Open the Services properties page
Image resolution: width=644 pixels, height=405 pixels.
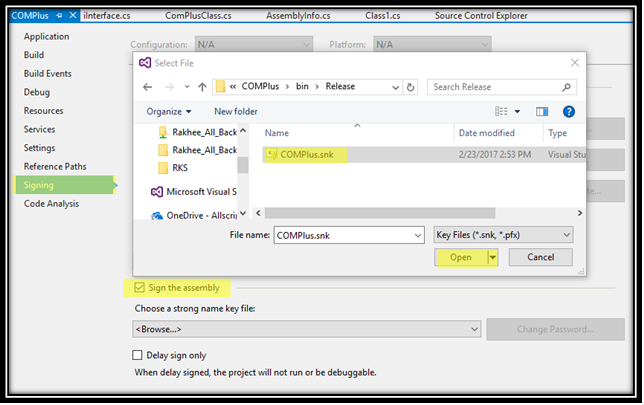39,129
